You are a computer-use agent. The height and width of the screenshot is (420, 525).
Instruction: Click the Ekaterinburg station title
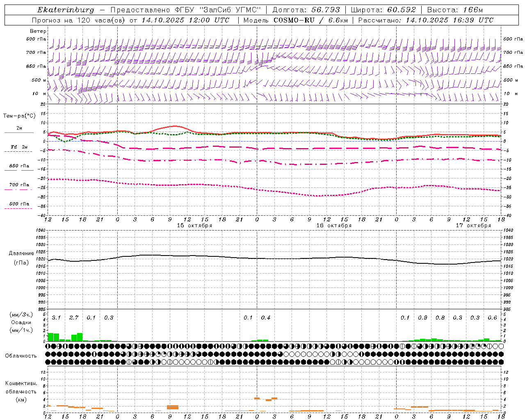coord(66,10)
